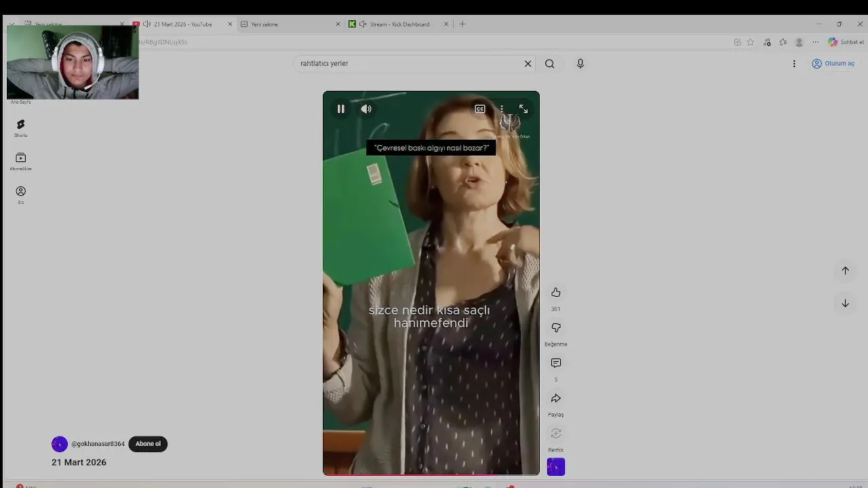The width and height of the screenshot is (868, 488).
Task: Add this page to favorites (star)
Action: pos(751,42)
